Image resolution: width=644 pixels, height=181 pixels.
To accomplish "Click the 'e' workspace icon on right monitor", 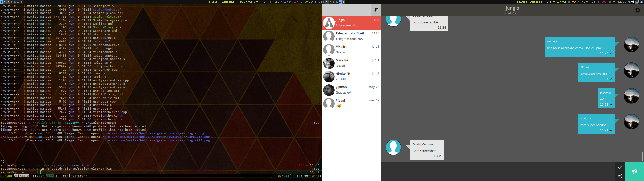I will pos(343,2).
